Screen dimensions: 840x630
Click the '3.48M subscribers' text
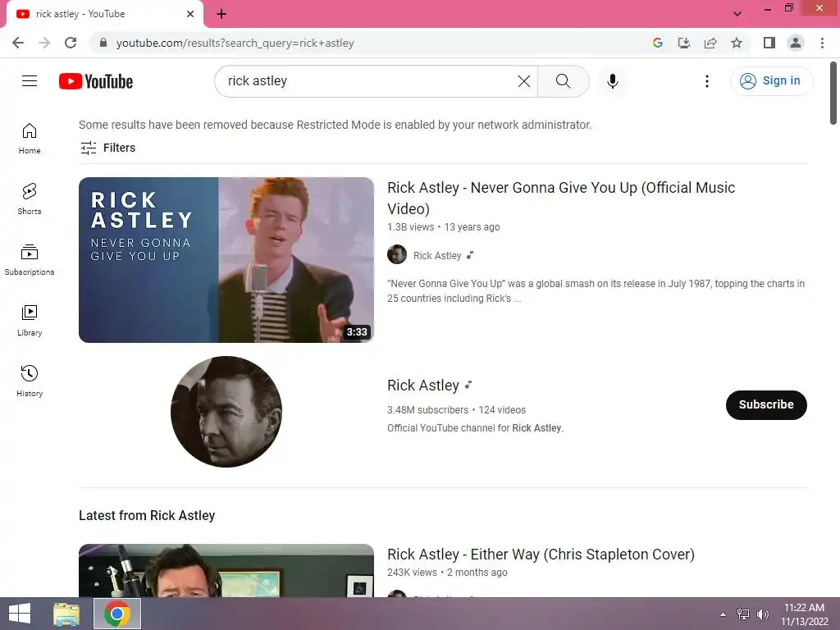click(x=427, y=410)
